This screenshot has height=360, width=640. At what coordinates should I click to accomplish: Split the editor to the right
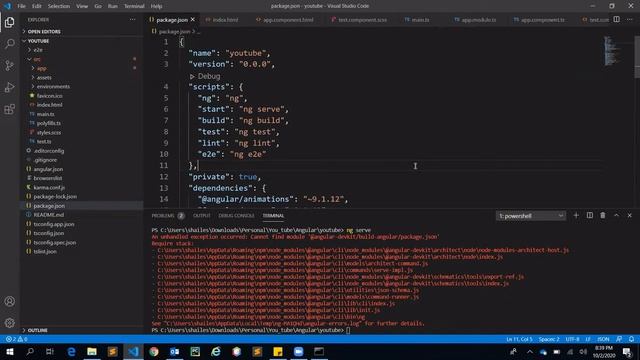[x=616, y=20]
